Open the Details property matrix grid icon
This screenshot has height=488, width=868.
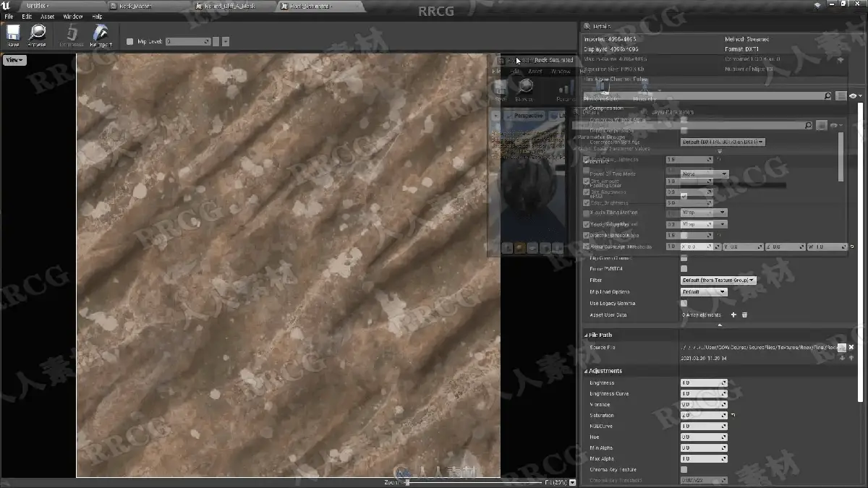841,95
